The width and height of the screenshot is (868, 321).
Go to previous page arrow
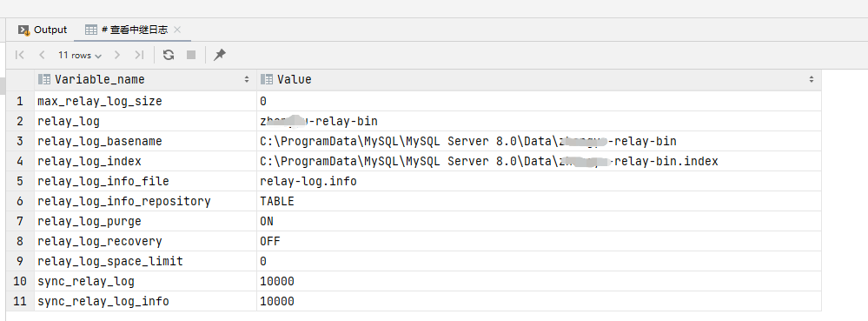pyautogui.click(x=42, y=55)
